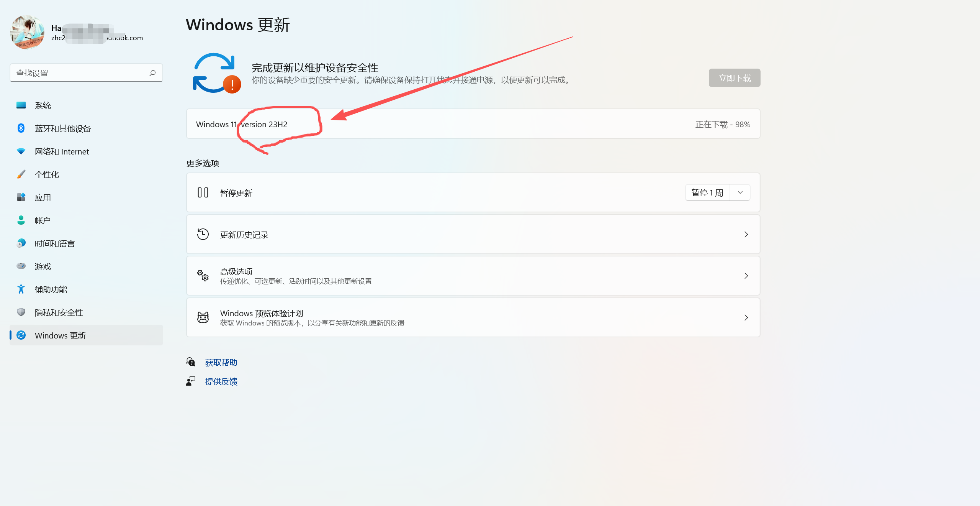Select 时间和语言 in sidebar

click(54, 243)
